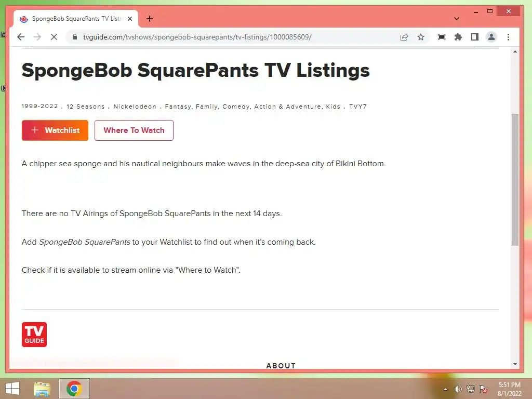Click the chipper sea sponge description text

[204, 164]
